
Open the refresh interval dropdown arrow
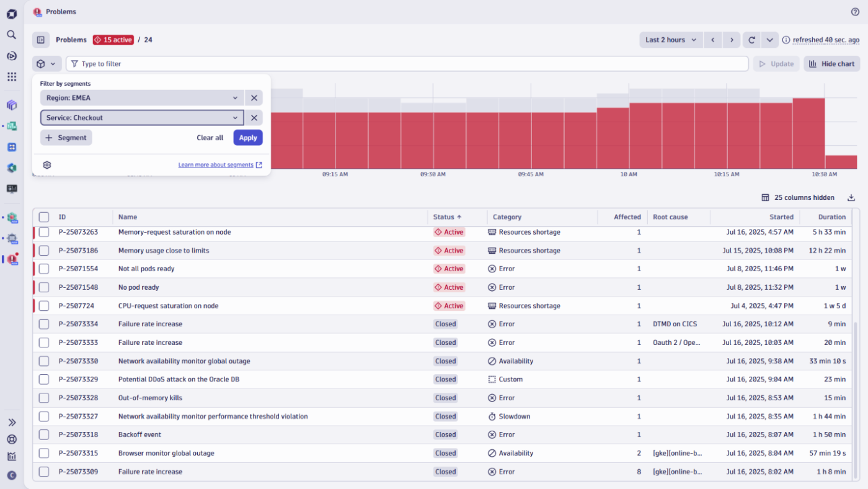(769, 40)
